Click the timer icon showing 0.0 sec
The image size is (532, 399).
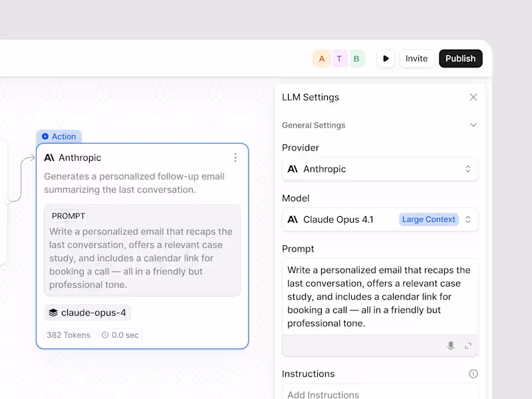pos(104,334)
